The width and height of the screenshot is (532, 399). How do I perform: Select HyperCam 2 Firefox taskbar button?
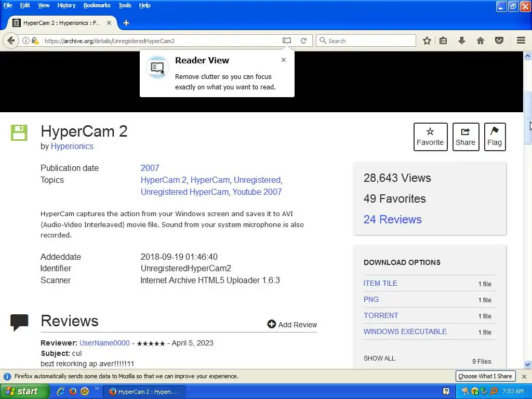click(x=144, y=392)
